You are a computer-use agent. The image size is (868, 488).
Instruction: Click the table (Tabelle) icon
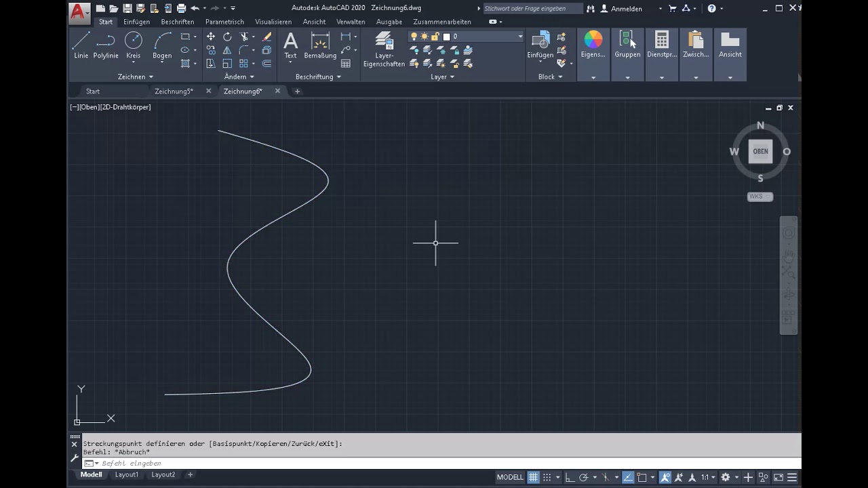(x=346, y=64)
